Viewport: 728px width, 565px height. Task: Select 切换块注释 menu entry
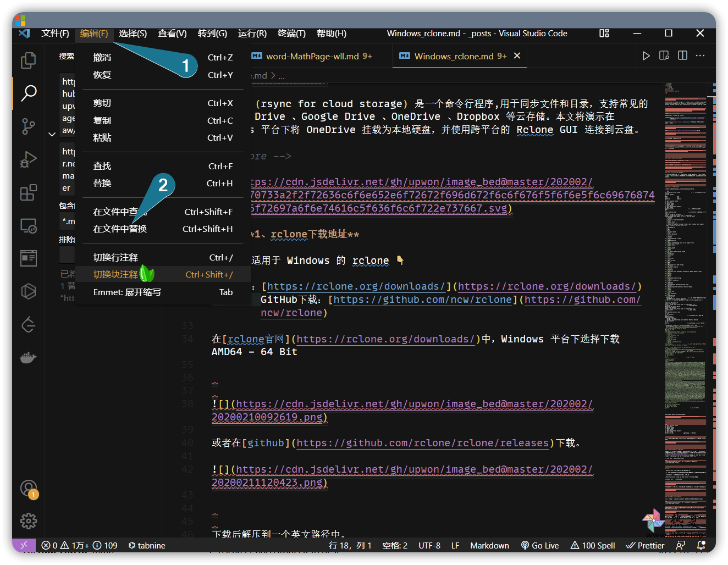click(x=163, y=274)
